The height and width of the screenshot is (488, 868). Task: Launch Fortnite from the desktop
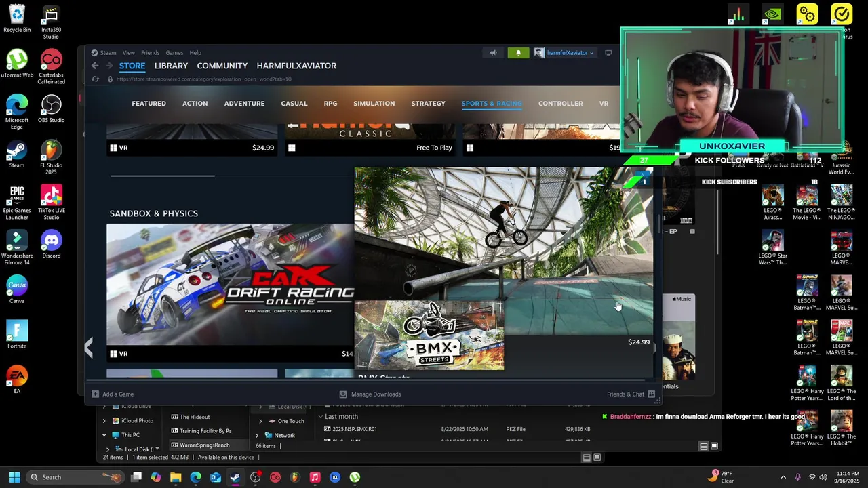[x=17, y=335]
